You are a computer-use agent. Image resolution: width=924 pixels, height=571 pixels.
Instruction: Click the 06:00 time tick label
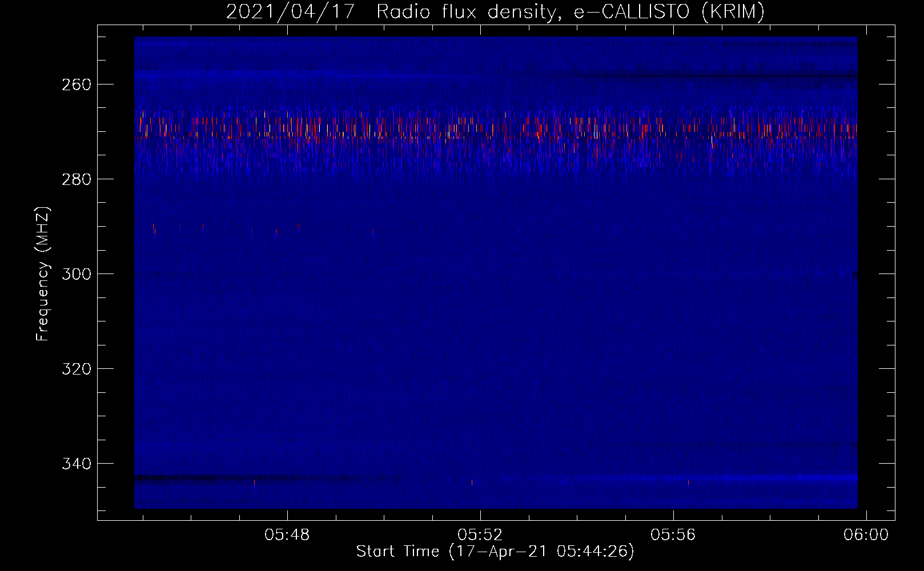click(866, 535)
